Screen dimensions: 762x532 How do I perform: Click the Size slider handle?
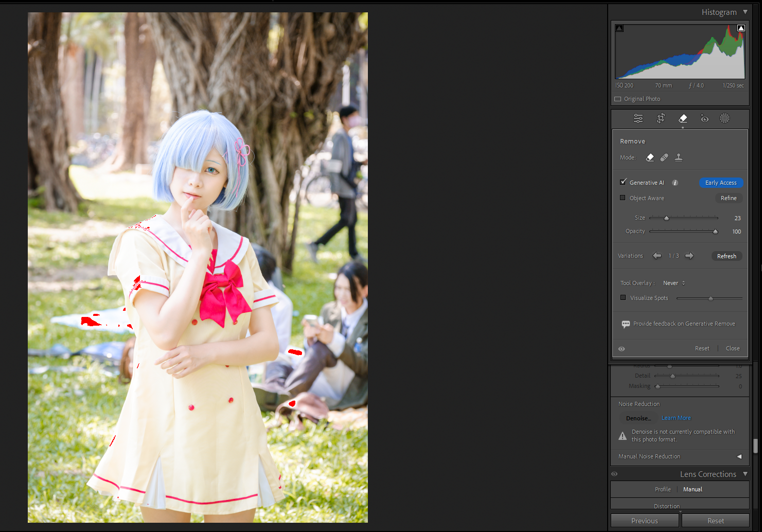(666, 218)
